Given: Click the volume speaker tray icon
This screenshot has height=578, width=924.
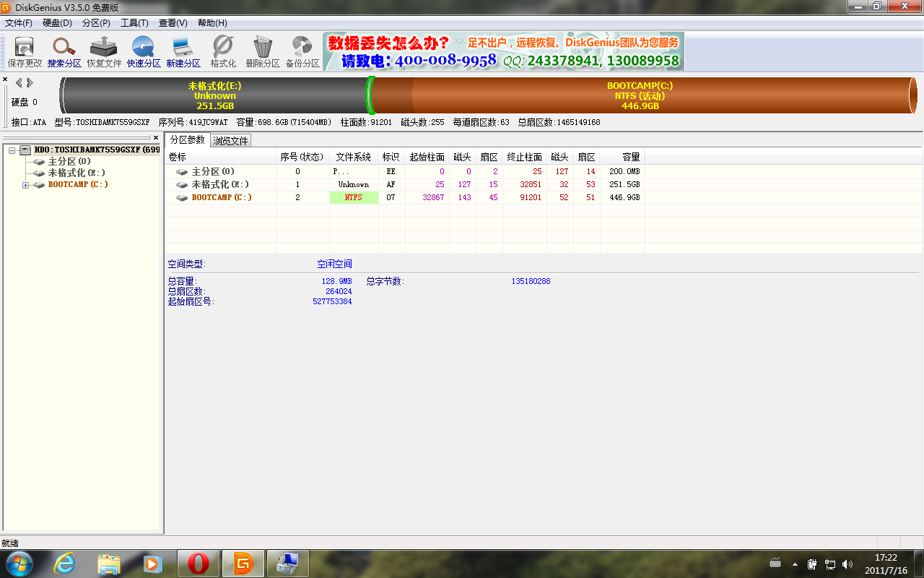Looking at the screenshot, I should pyautogui.click(x=847, y=564).
